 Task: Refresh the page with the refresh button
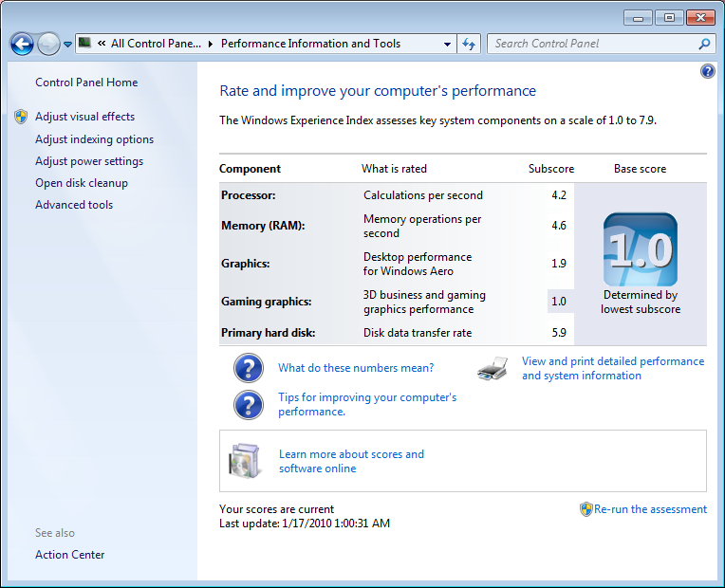[x=469, y=44]
